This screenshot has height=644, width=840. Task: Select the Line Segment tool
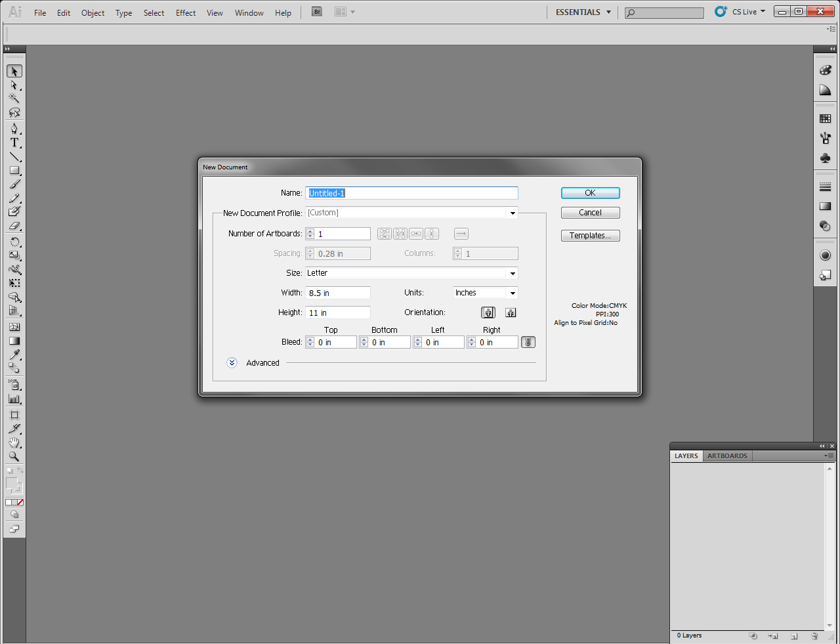pos(14,157)
